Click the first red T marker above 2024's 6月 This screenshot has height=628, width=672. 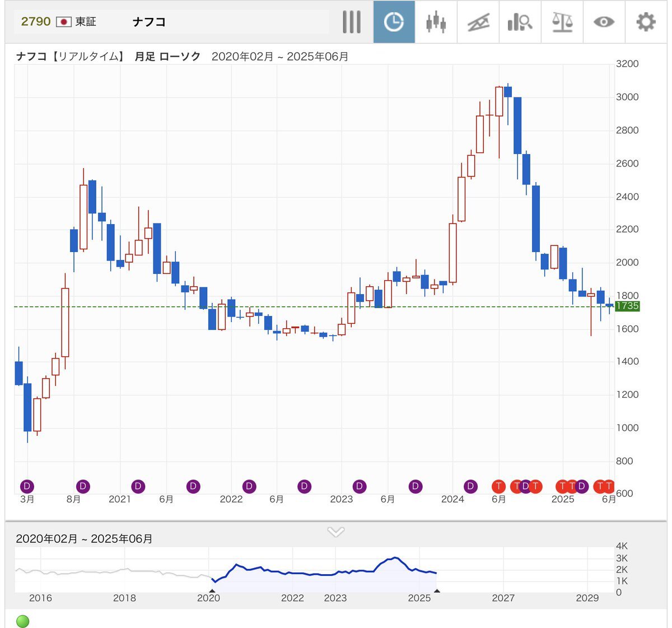point(498,486)
